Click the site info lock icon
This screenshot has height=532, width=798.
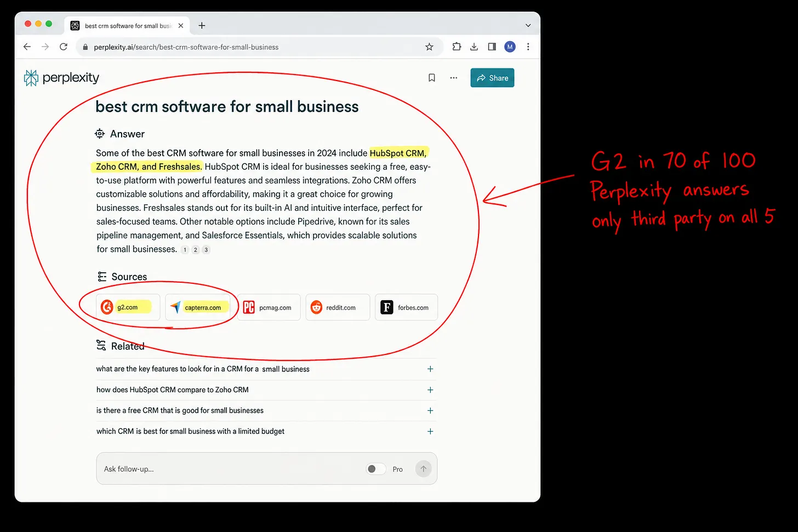[85, 47]
